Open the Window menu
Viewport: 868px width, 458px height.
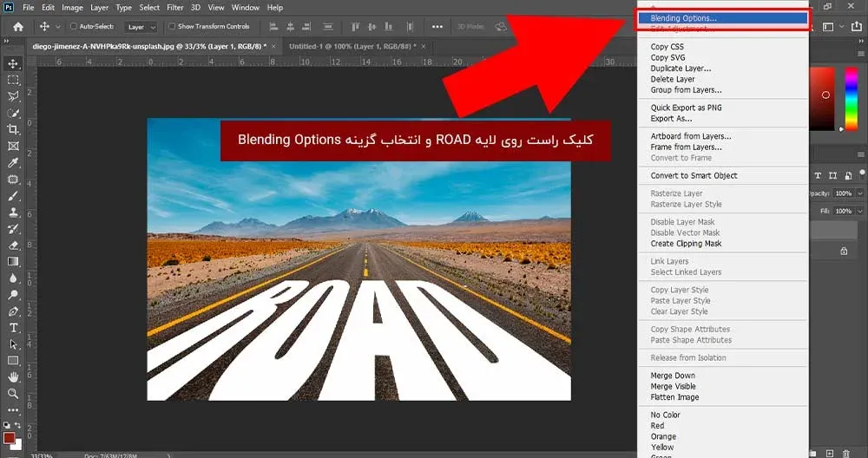pos(246,8)
